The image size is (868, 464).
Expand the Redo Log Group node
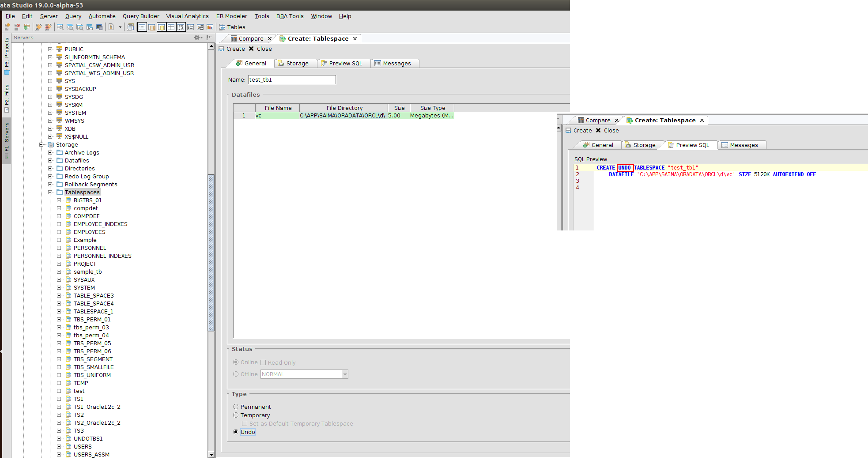tap(50, 177)
